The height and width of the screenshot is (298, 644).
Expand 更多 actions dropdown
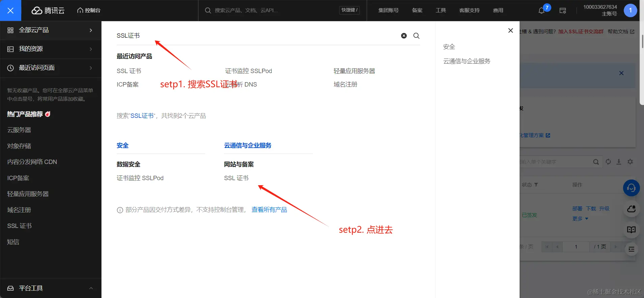point(580,219)
